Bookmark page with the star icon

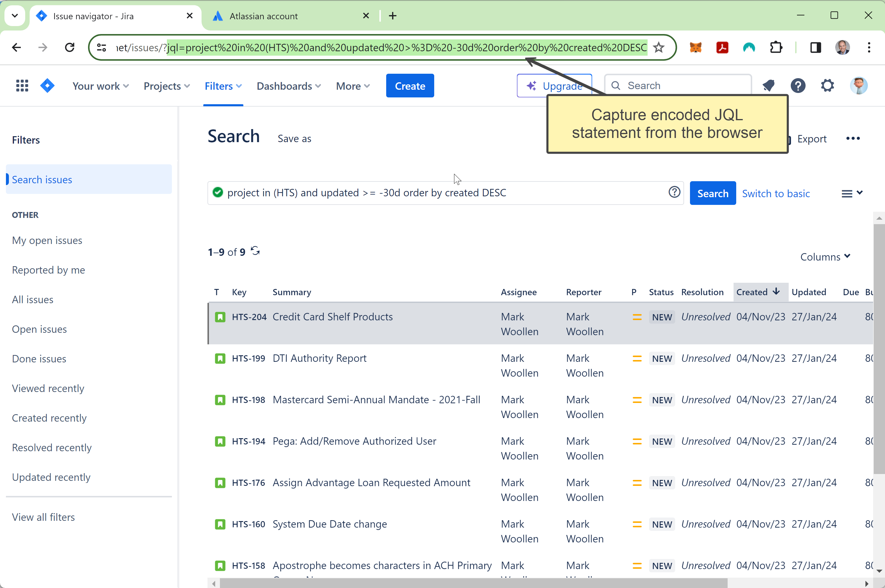pos(659,48)
